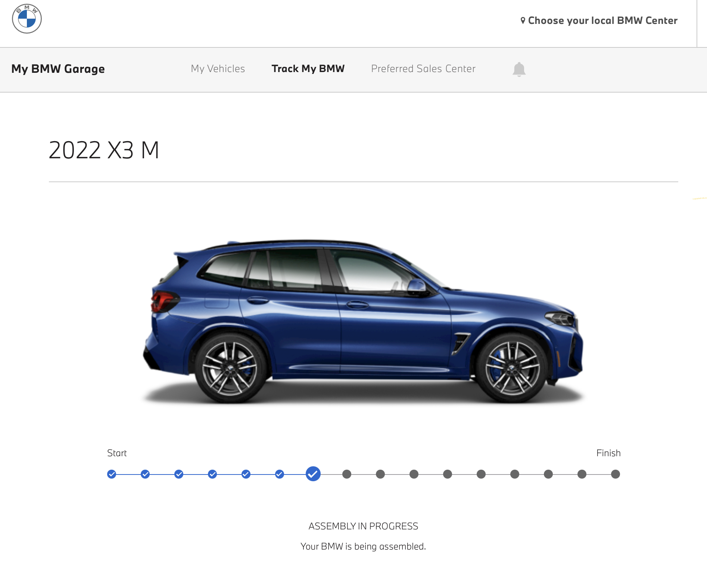707x588 pixels.
Task: Click the second-to-last gray step dot
Action: click(582, 474)
